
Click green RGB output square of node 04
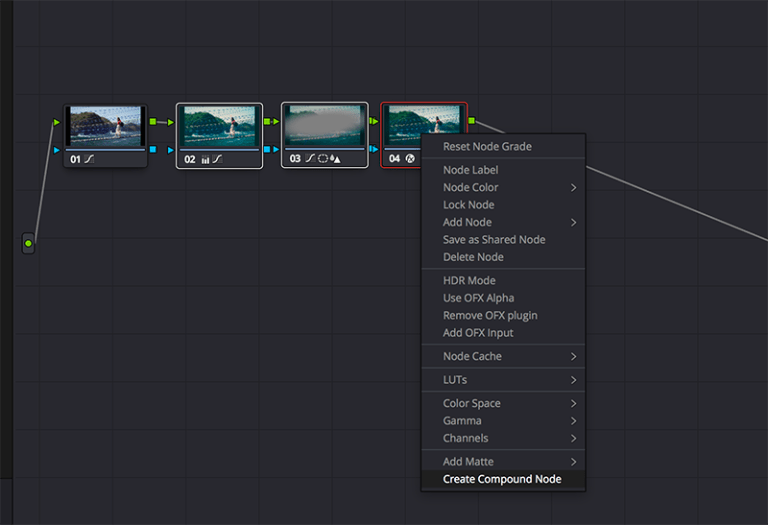point(472,120)
